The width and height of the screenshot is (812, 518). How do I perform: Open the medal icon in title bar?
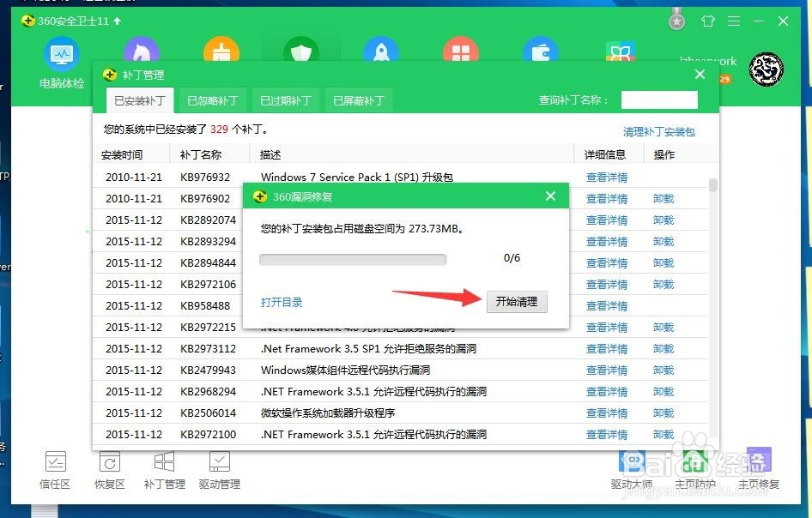(676, 20)
